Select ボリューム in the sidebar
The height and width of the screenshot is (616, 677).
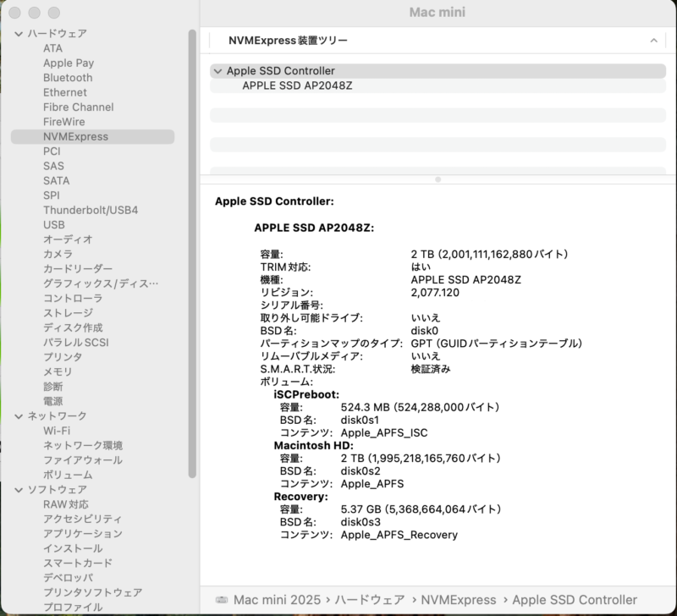pyautogui.click(x=68, y=475)
